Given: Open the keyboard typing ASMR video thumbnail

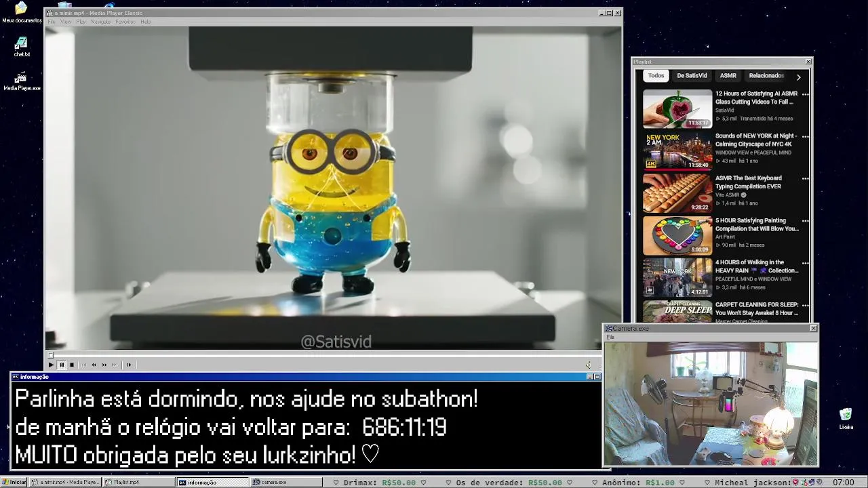Looking at the screenshot, I should [x=677, y=192].
